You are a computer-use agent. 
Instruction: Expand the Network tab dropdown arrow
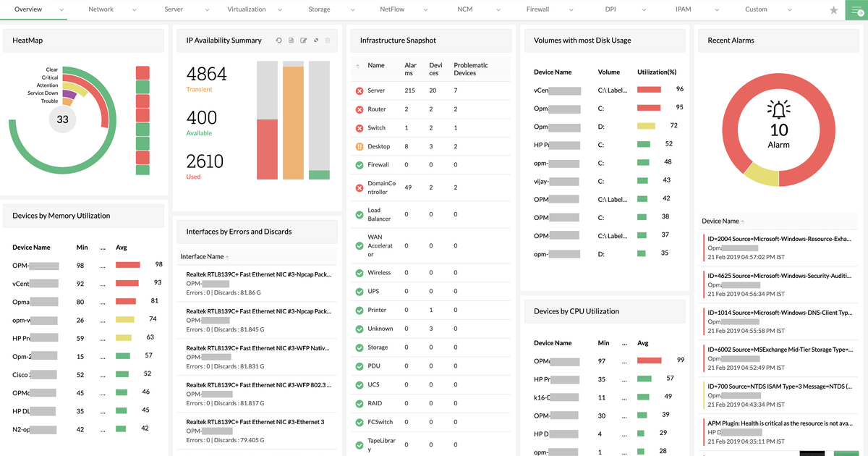tap(135, 10)
